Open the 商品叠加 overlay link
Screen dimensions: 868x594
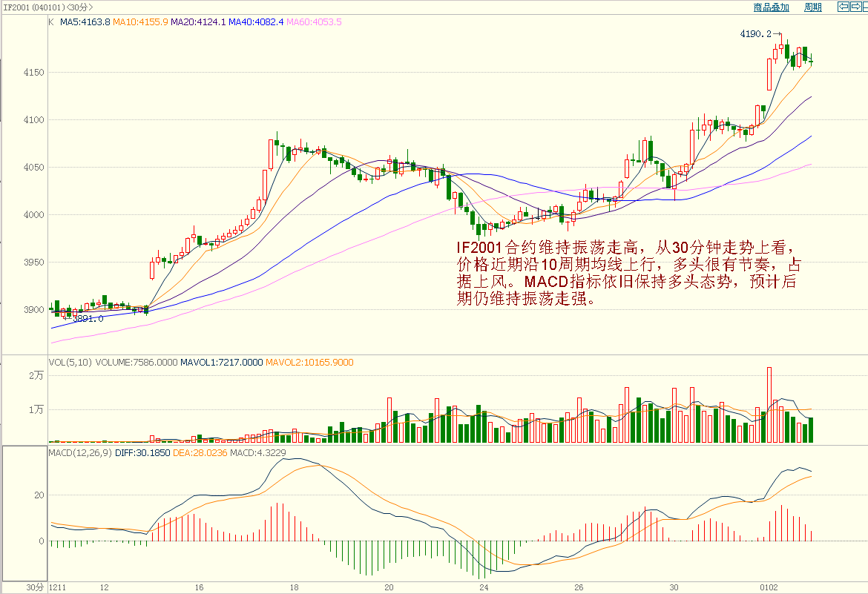coord(771,7)
